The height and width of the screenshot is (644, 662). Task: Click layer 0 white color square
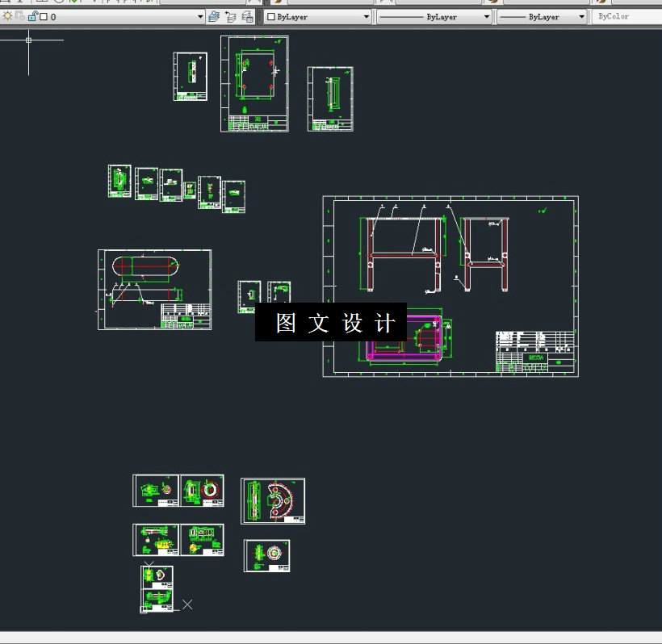[x=44, y=17]
